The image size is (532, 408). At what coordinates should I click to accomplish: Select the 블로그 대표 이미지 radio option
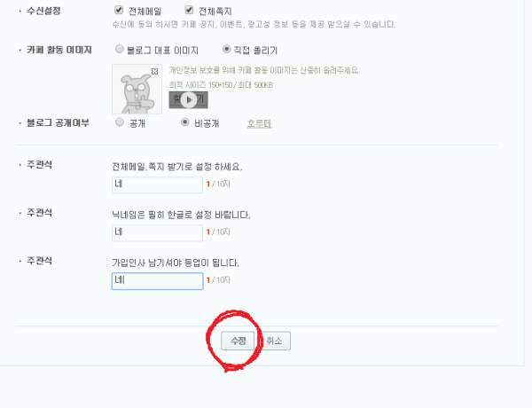point(119,49)
